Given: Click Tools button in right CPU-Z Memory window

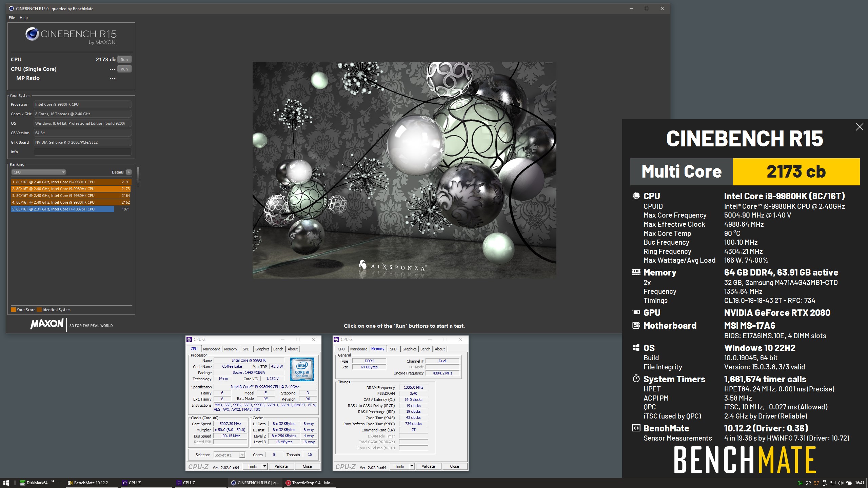Looking at the screenshot, I should click(x=399, y=467).
